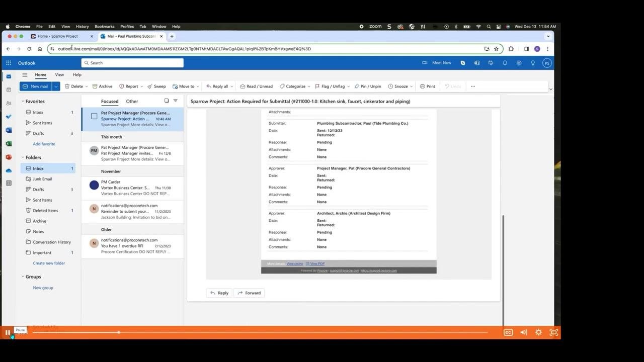Open the Help ribbon tab
Viewport: 644px width, 362px height.
point(77,75)
